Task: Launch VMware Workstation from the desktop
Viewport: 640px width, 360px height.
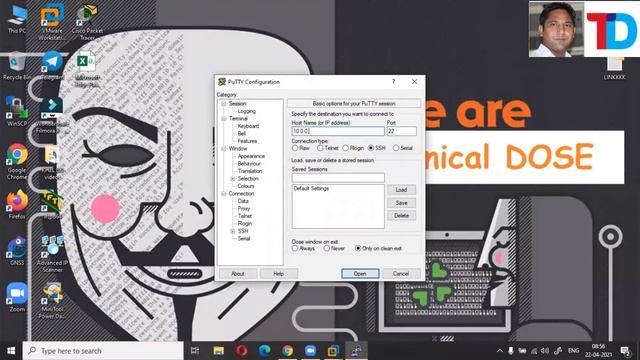Action: click(x=52, y=21)
